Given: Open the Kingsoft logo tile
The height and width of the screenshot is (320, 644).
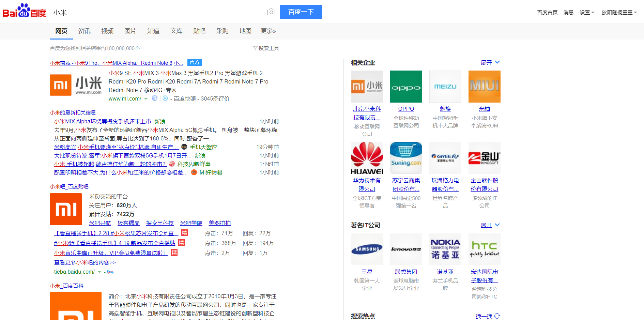Looking at the screenshot, I should (x=485, y=158).
